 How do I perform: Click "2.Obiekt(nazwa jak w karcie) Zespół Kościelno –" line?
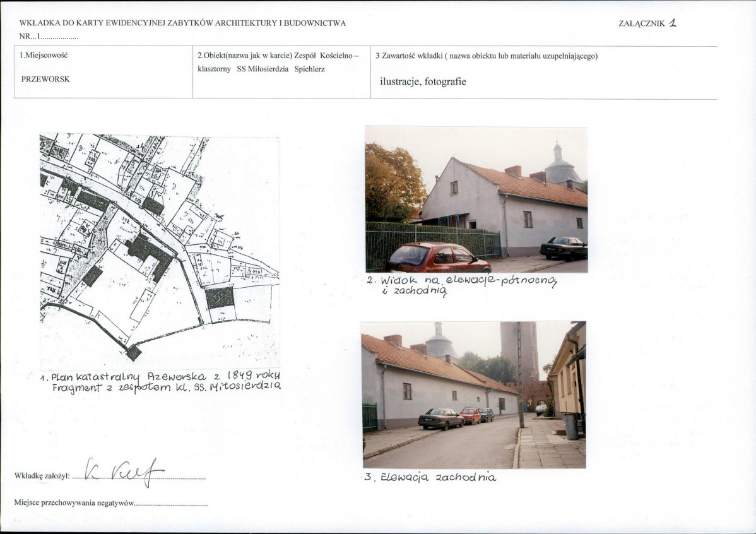[x=278, y=56]
